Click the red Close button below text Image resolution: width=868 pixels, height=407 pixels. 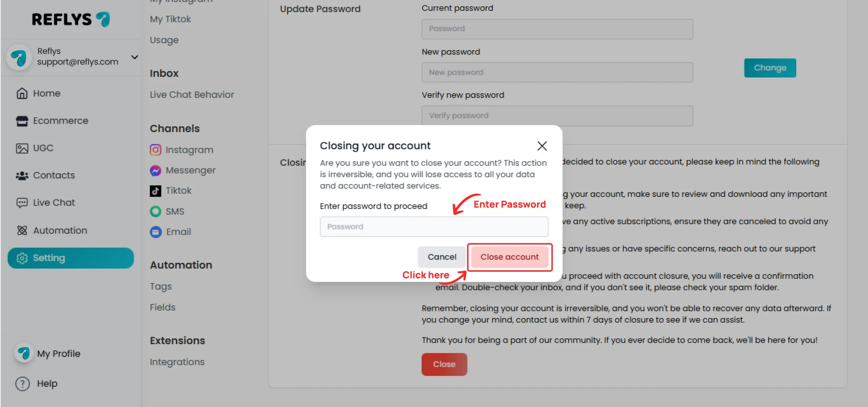coord(444,364)
